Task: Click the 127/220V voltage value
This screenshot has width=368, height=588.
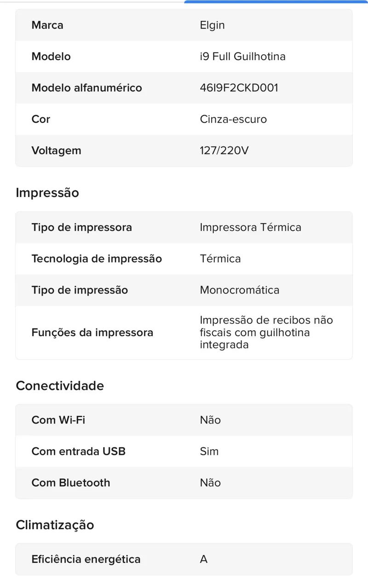Action: [224, 150]
